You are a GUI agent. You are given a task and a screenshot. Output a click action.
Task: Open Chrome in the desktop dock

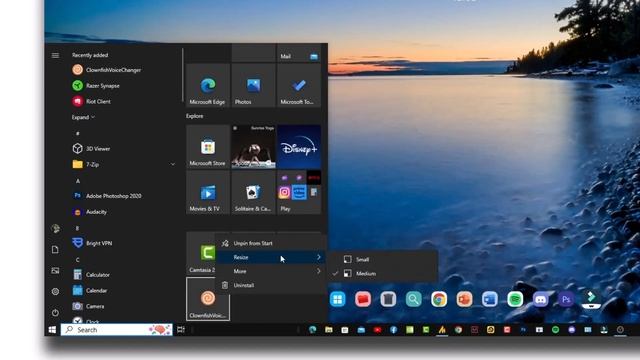(x=439, y=299)
